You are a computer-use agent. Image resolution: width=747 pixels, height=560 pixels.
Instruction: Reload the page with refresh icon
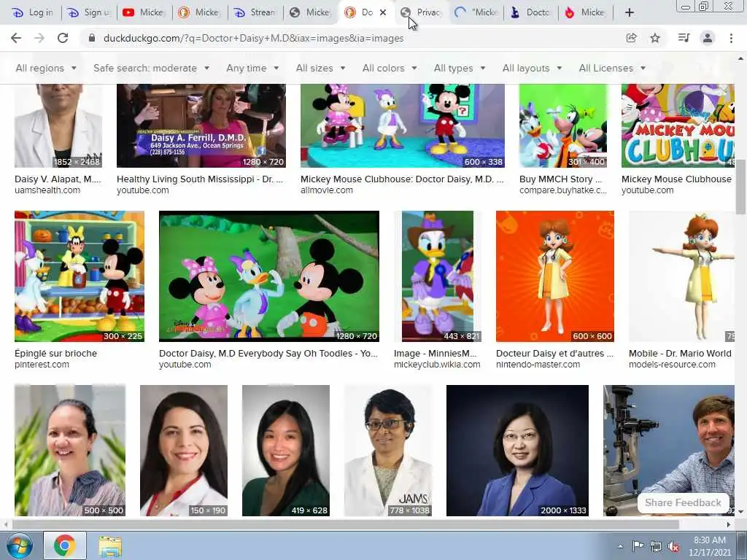63,38
